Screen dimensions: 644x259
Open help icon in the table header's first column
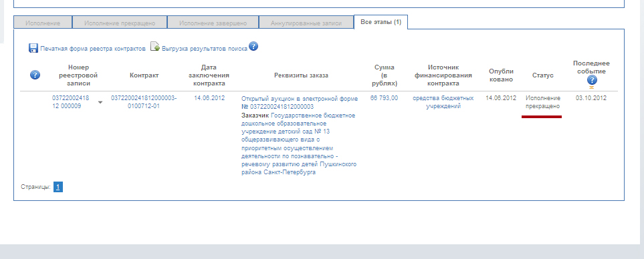[35, 75]
